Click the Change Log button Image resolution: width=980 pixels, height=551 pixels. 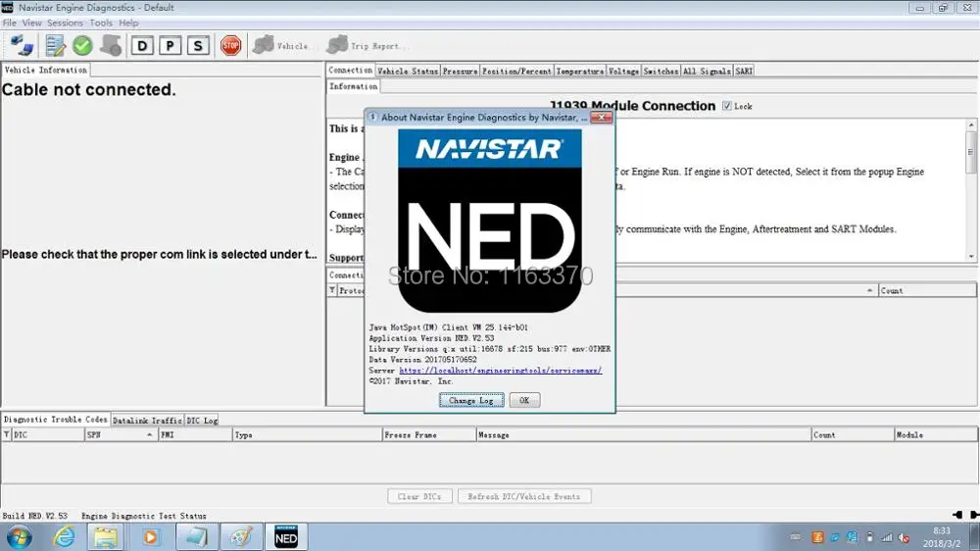click(471, 400)
